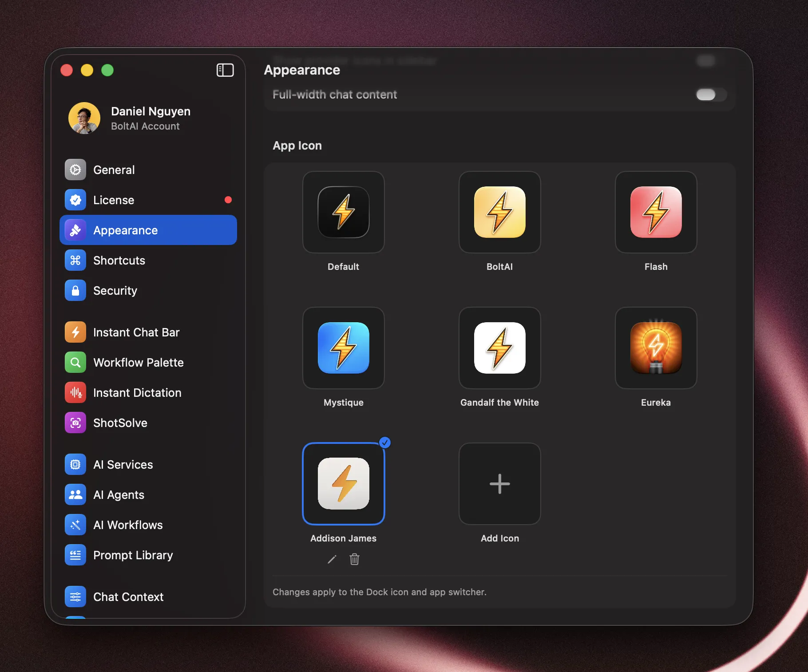The height and width of the screenshot is (672, 808).
Task: Open AI Services settings
Action: click(x=123, y=464)
